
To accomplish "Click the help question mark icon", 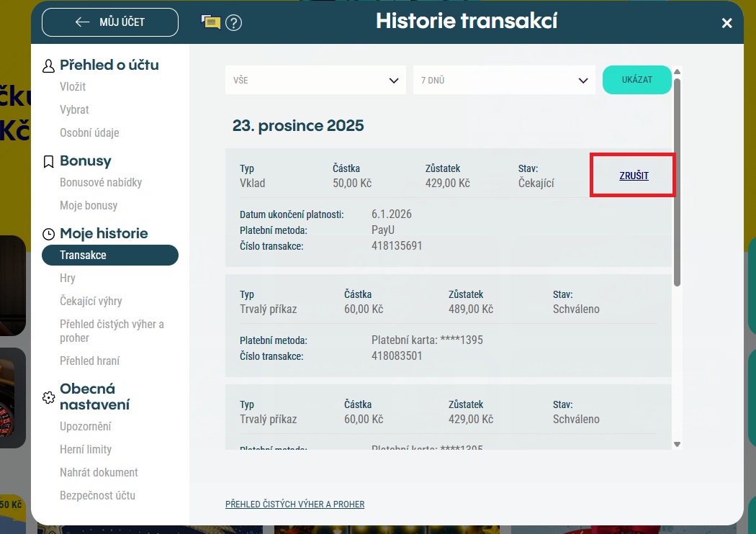I will pos(233,22).
